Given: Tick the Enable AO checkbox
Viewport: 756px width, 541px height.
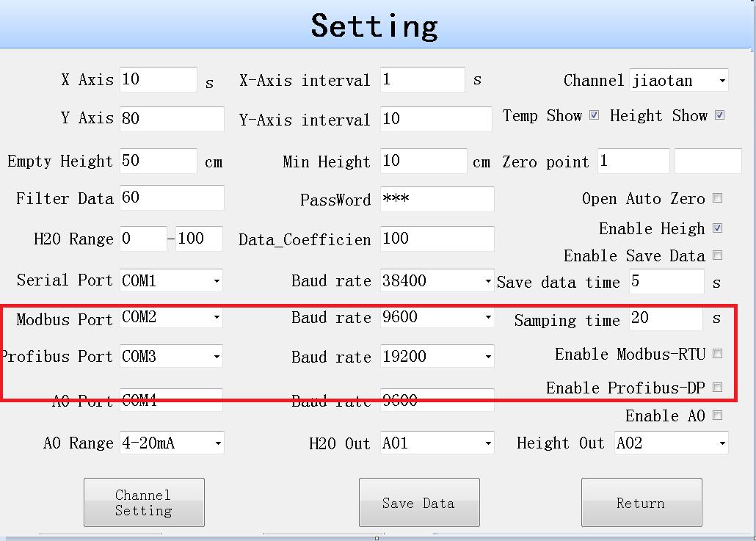Looking at the screenshot, I should pyautogui.click(x=718, y=415).
